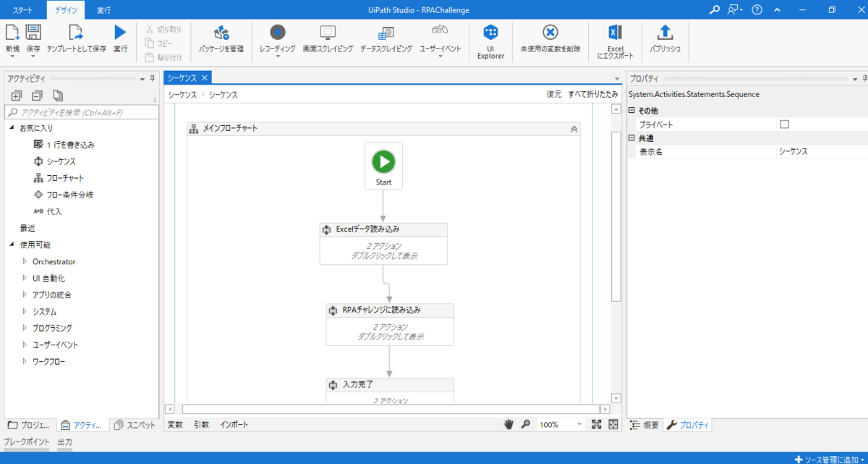Click the 新規 (New) file icon
The height and width of the screenshot is (464, 868).
12,32
